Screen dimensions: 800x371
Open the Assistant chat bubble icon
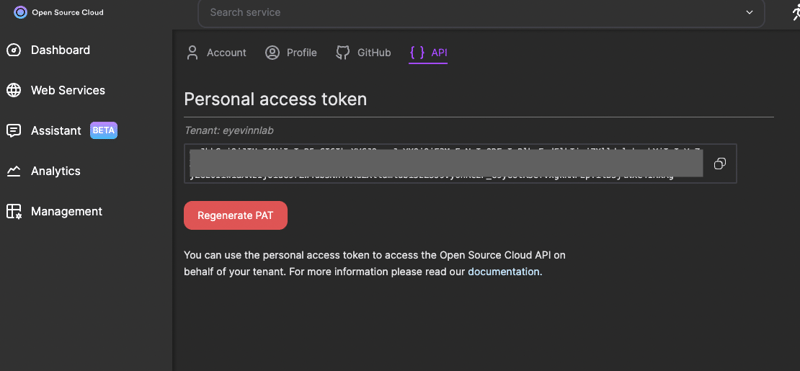[x=14, y=131]
